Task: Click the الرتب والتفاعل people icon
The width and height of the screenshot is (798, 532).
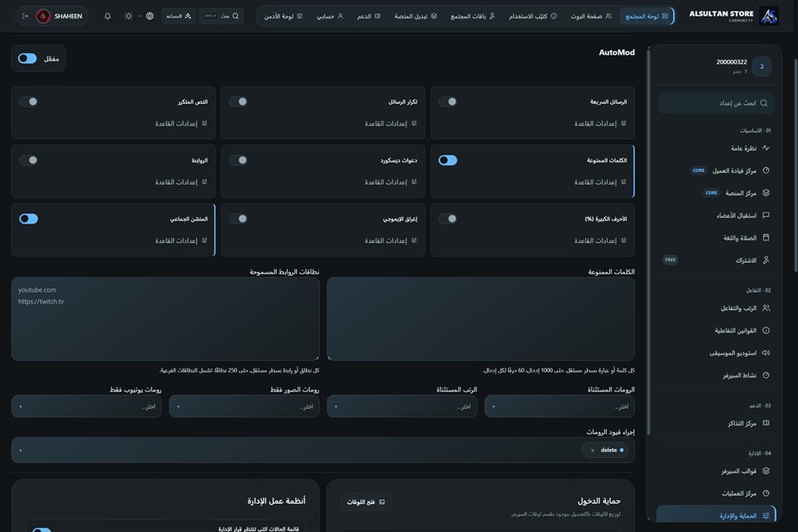Action: (x=766, y=308)
